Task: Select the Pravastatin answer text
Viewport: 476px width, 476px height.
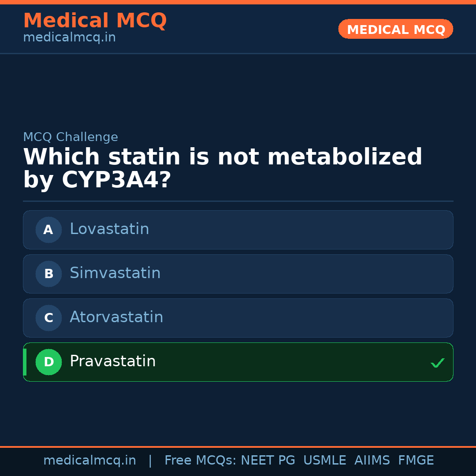Action: 112,361
